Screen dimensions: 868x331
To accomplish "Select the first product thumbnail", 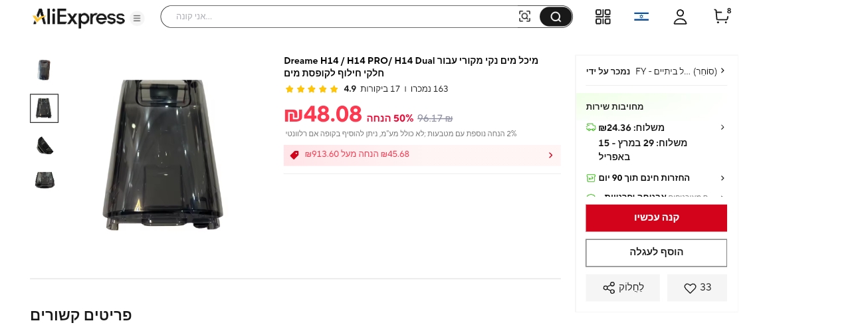I will 44,70.
